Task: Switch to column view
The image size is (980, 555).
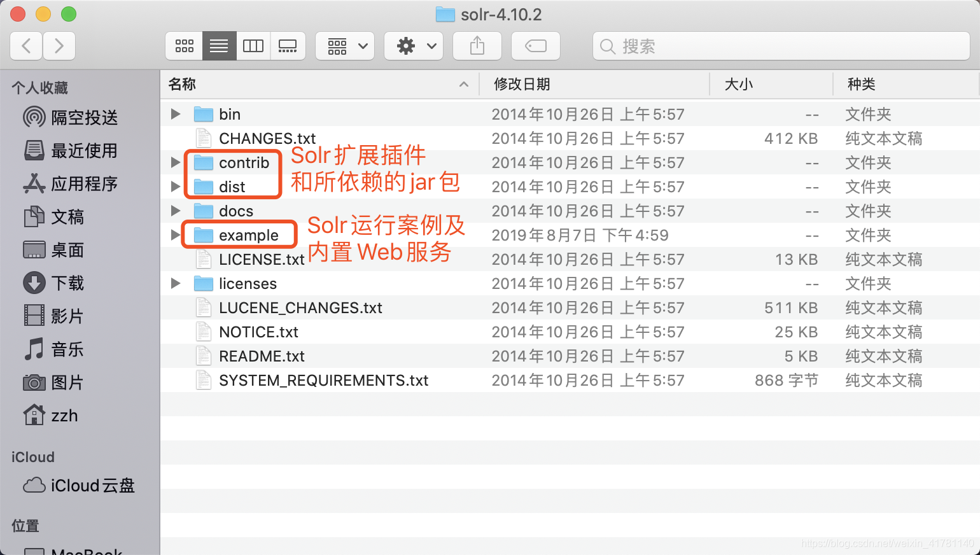Action: [x=253, y=46]
